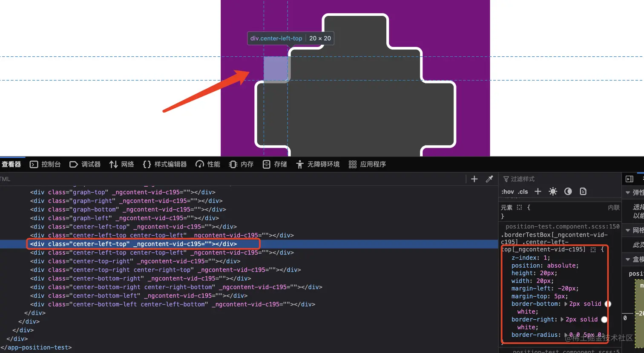Click the highlighter icon next to 元素

click(519, 208)
